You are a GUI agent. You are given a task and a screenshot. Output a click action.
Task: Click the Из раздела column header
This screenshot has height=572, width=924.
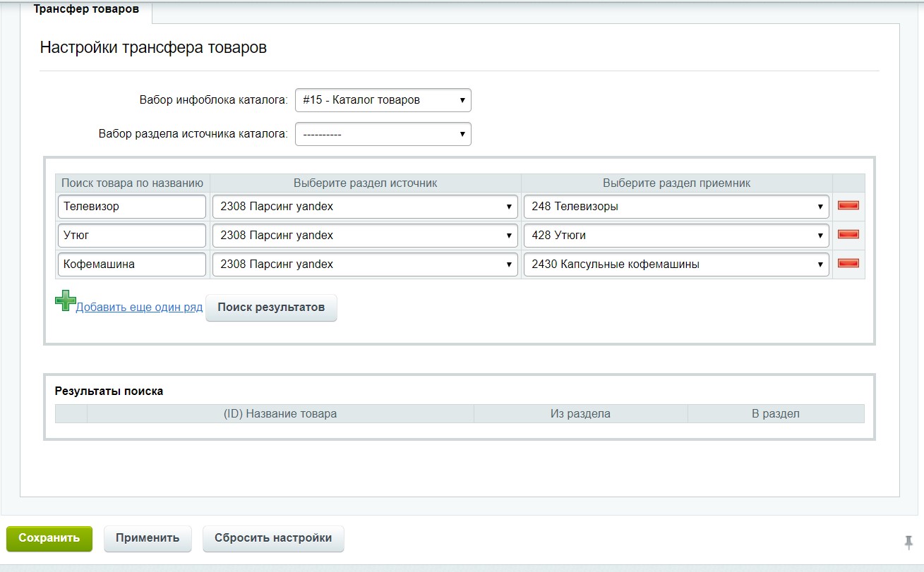point(580,414)
